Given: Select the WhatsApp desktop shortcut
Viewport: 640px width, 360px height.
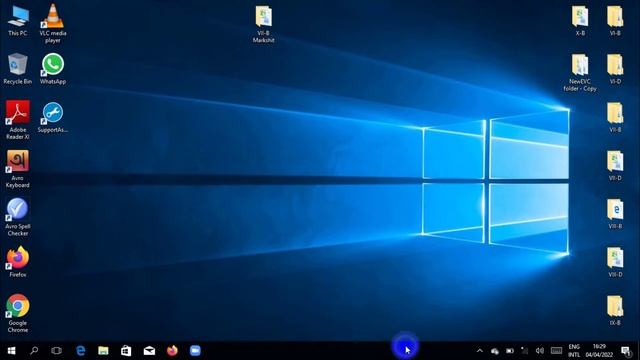Looking at the screenshot, I should tap(53, 69).
